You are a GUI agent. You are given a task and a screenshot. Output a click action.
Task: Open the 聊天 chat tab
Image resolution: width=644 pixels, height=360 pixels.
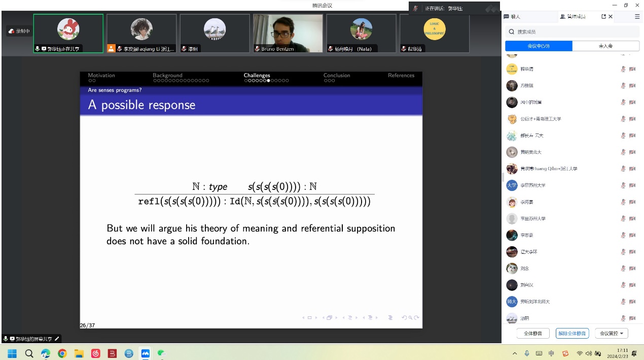(x=512, y=17)
